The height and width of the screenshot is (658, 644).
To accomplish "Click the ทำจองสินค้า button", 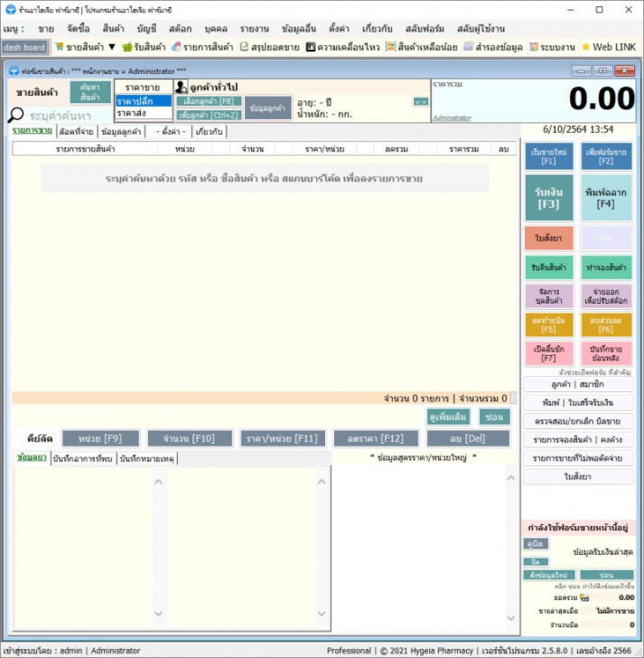I will pyautogui.click(x=606, y=268).
